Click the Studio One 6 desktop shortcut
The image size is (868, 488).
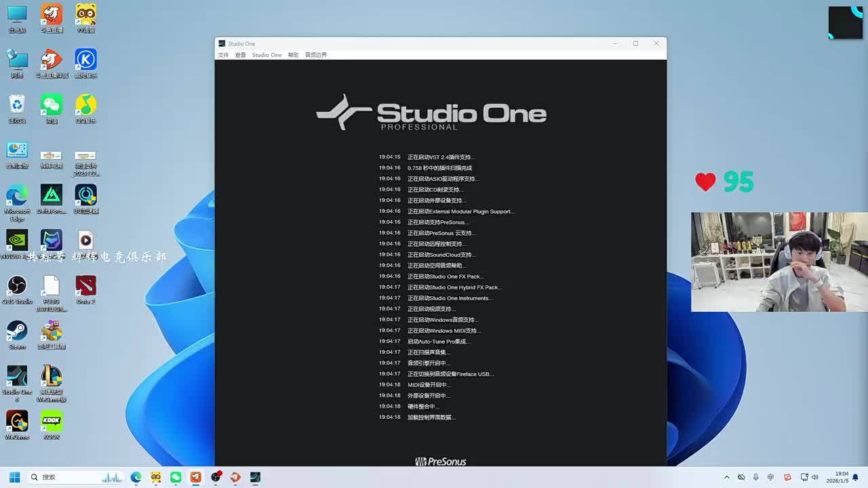click(x=17, y=377)
